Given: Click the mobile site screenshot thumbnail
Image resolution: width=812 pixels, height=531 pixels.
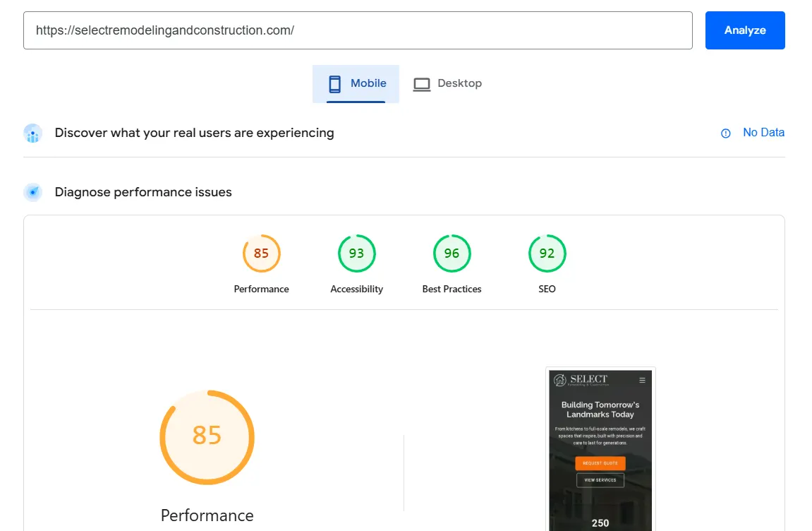Looking at the screenshot, I should pyautogui.click(x=601, y=449).
